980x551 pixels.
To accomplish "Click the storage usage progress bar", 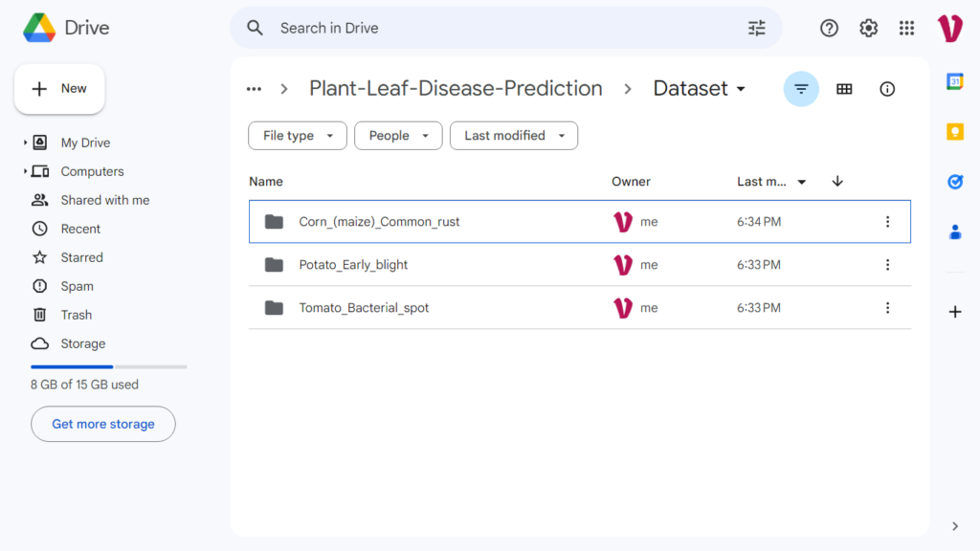I will [109, 366].
